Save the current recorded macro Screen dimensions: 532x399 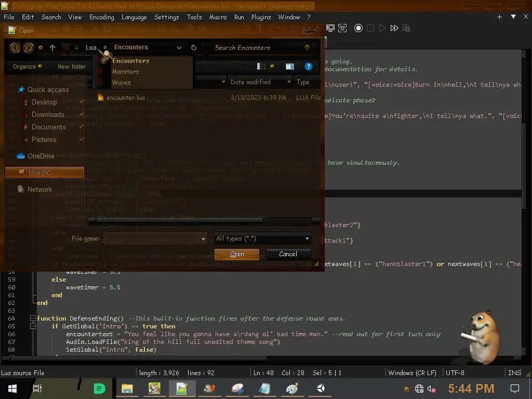406,28
